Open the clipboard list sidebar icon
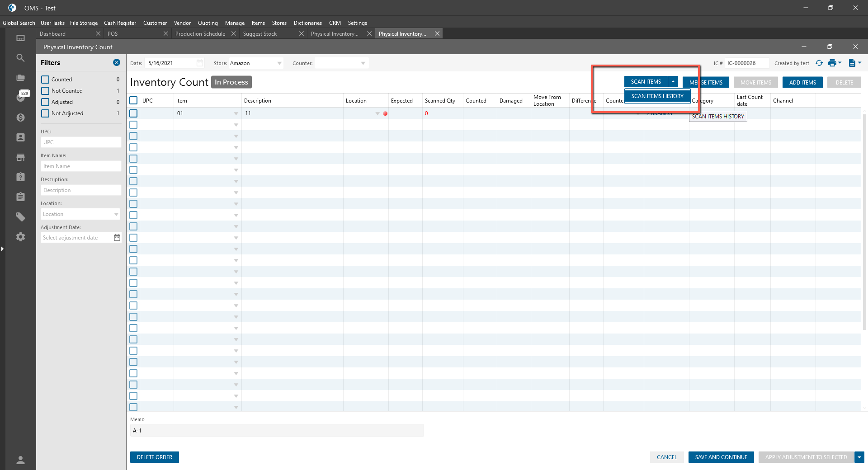Screen dimensions: 868x470 click(x=20, y=197)
